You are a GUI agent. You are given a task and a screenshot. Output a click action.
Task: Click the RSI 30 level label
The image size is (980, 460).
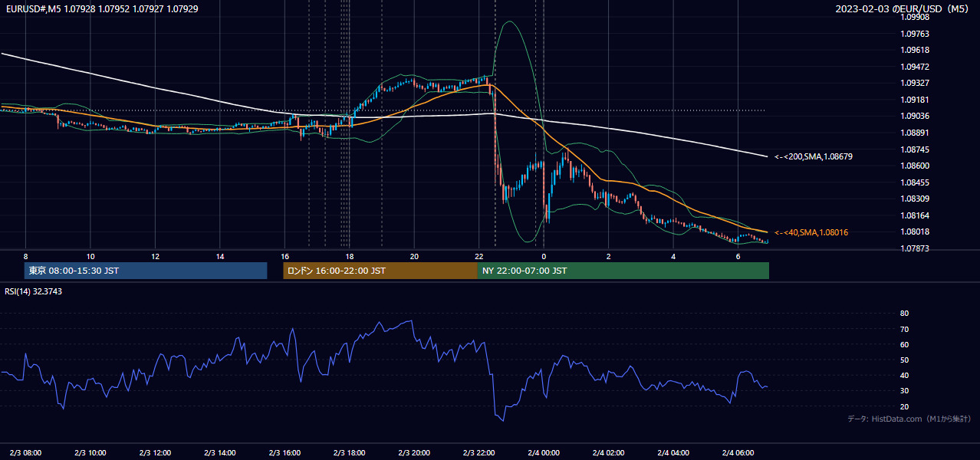(904, 391)
